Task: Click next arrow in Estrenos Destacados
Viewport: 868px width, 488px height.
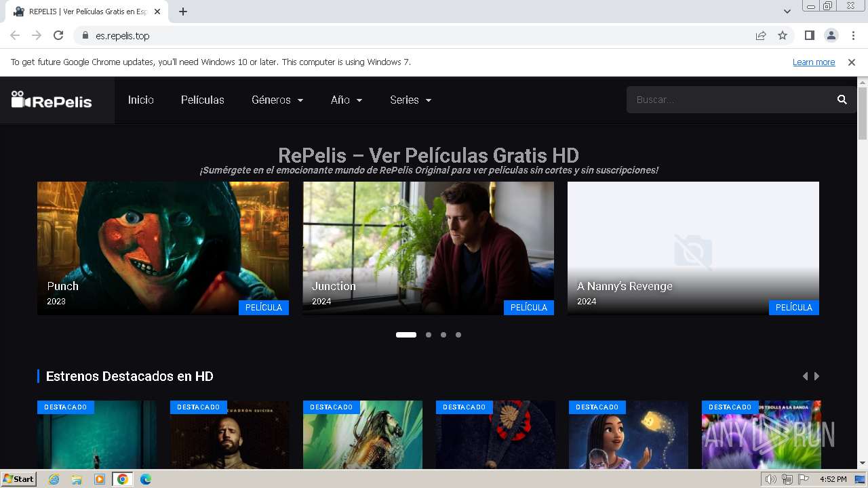Action: tap(816, 376)
